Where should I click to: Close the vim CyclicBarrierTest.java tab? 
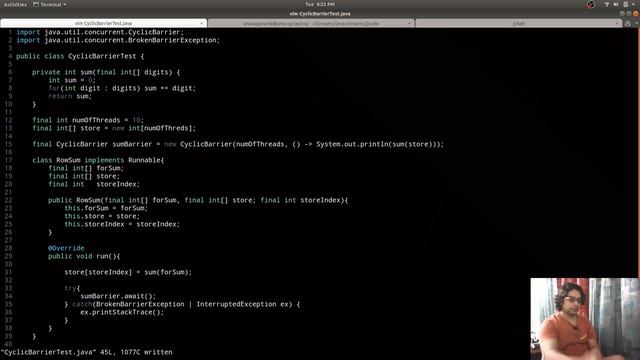pyautogui.click(x=202, y=23)
